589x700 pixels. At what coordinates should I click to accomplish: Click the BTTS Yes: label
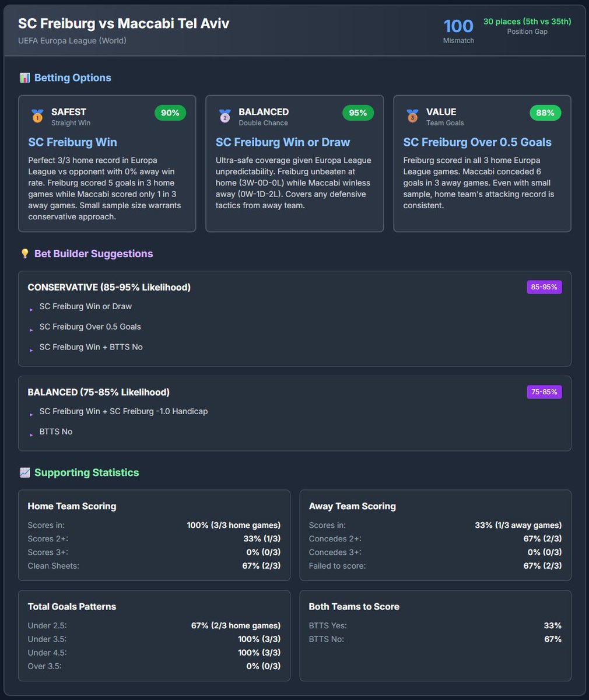coord(328,625)
